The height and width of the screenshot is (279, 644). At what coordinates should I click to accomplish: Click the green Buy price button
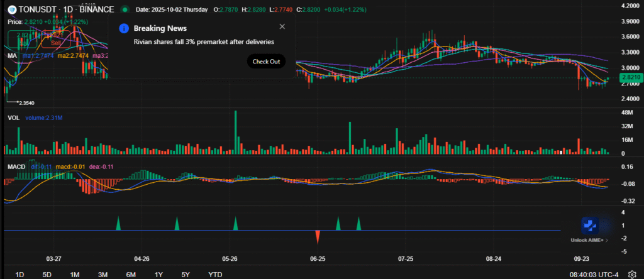point(23,39)
